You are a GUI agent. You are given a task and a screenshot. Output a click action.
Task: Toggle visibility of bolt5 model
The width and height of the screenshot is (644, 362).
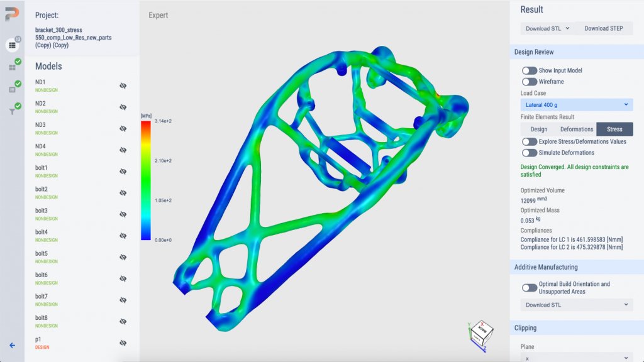click(x=123, y=257)
